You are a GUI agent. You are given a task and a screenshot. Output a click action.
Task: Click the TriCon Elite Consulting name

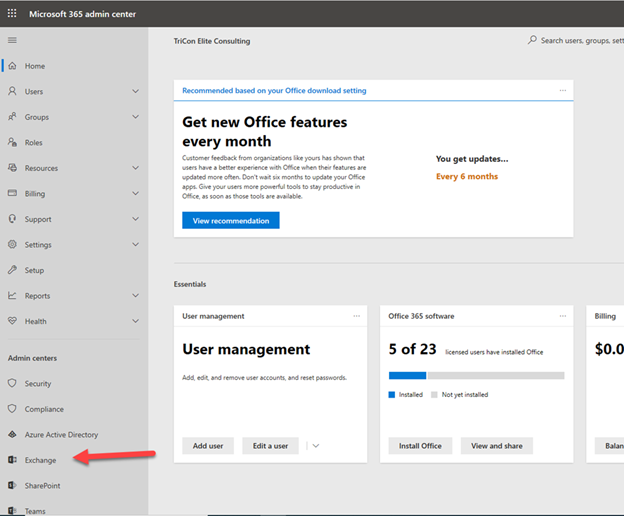(x=212, y=41)
